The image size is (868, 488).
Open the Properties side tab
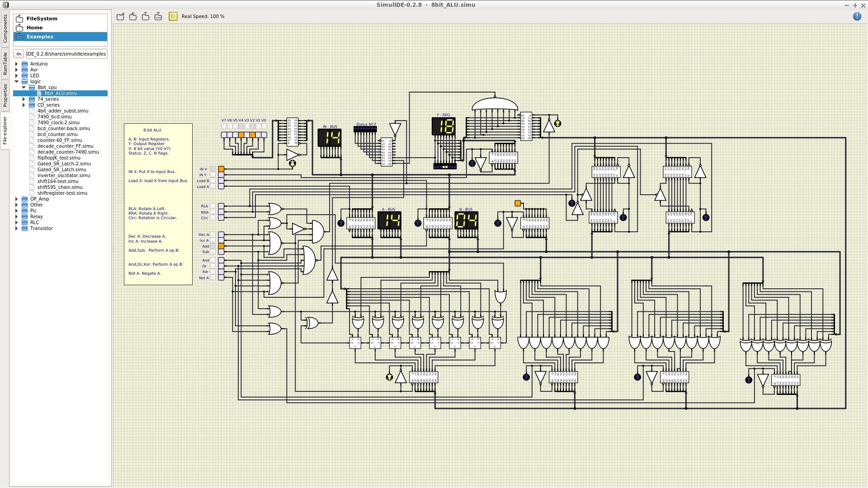pyautogui.click(x=5, y=95)
